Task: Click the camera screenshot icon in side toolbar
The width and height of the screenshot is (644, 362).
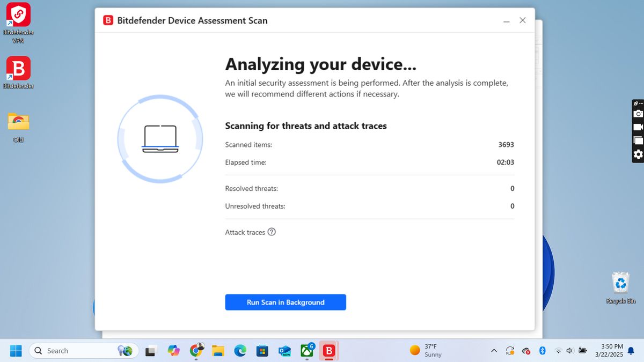Action: (x=638, y=114)
